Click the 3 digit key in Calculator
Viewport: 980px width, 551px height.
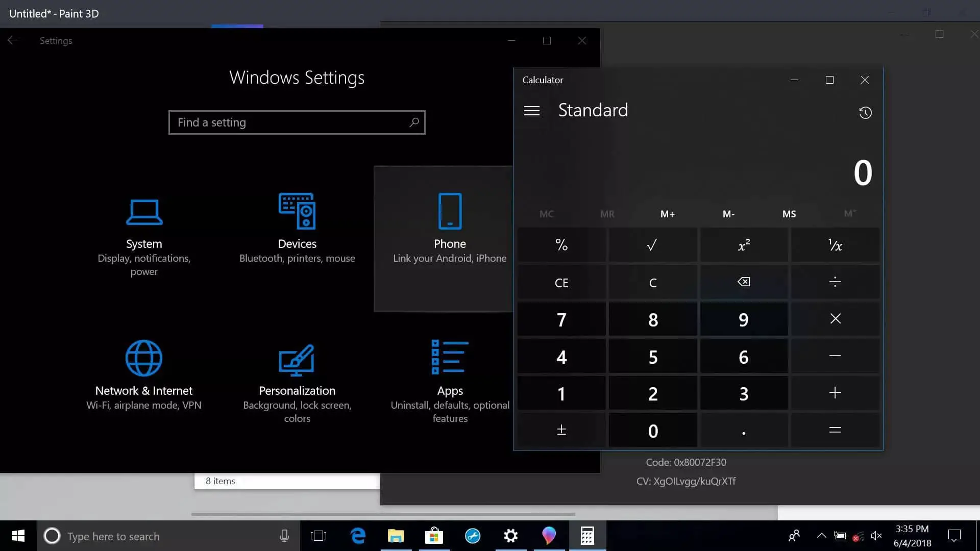point(744,393)
